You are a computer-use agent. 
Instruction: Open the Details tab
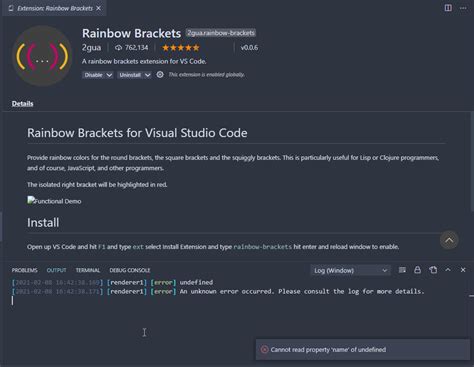click(22, 104)
